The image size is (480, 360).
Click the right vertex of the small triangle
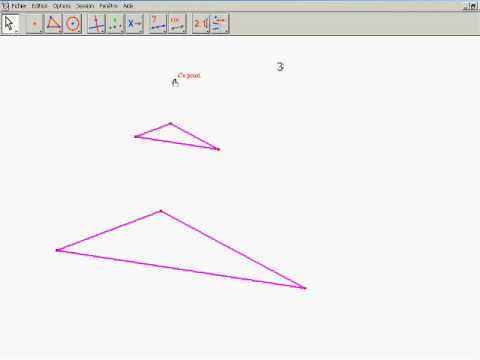(x=218, y=149)
